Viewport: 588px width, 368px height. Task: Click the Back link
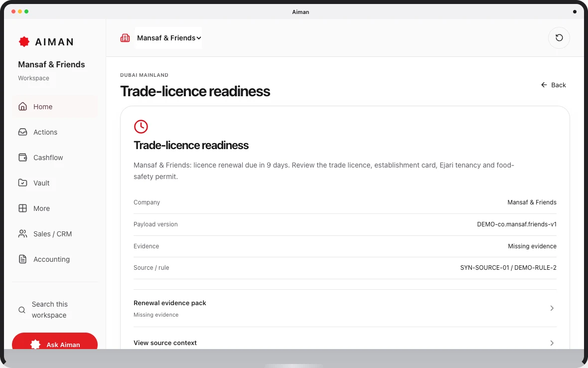[554, 85]
